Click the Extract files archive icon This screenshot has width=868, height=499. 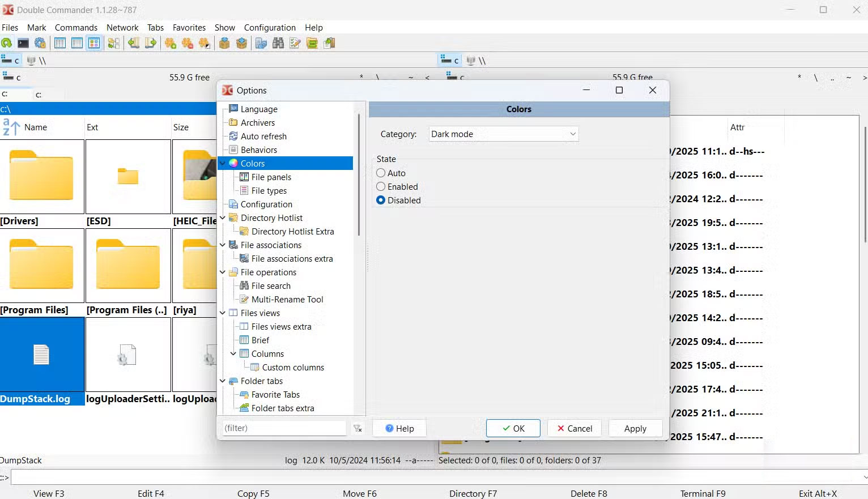tap(241, 43)
